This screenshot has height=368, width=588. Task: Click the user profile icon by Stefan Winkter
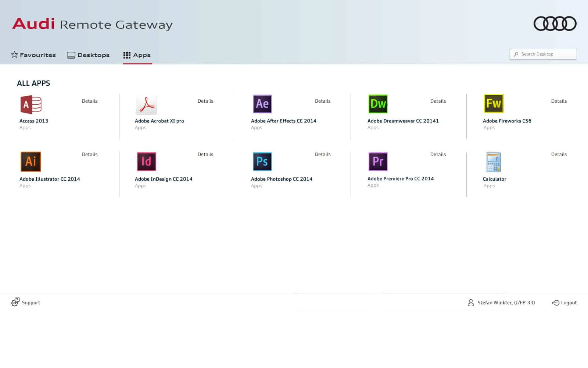(471, 302)
